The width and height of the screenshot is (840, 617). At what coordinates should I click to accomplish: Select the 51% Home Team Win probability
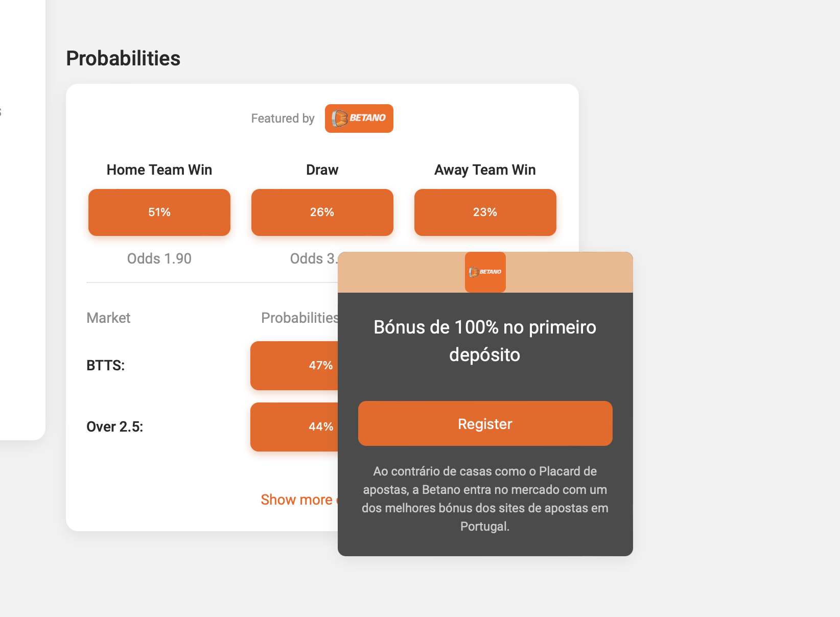pyautogui.click(x=159, y=212)
